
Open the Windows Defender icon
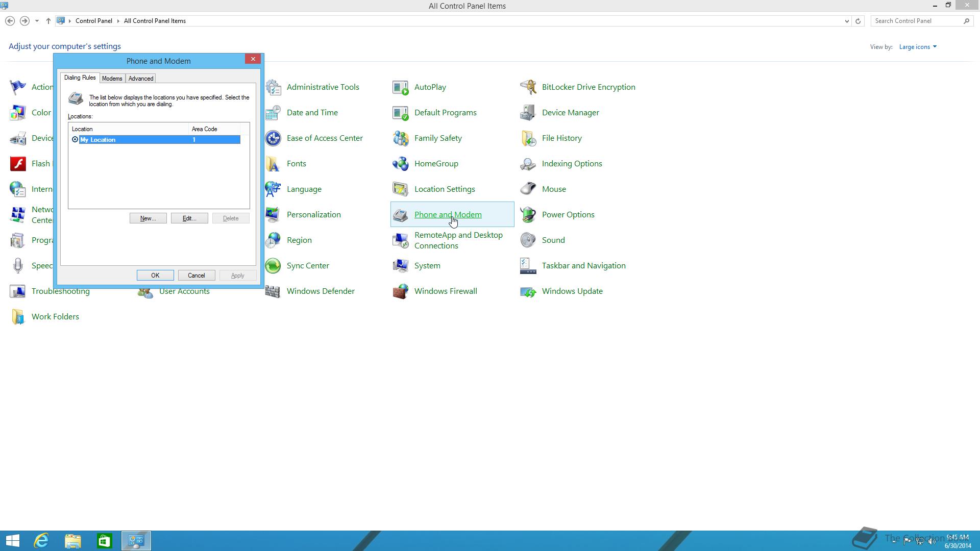[273, 291]
